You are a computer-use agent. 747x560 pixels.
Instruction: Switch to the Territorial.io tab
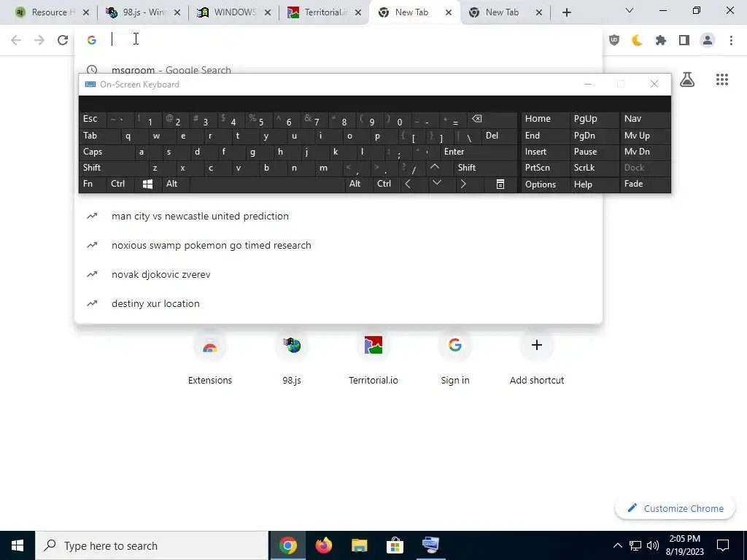[x=325, y=12]
